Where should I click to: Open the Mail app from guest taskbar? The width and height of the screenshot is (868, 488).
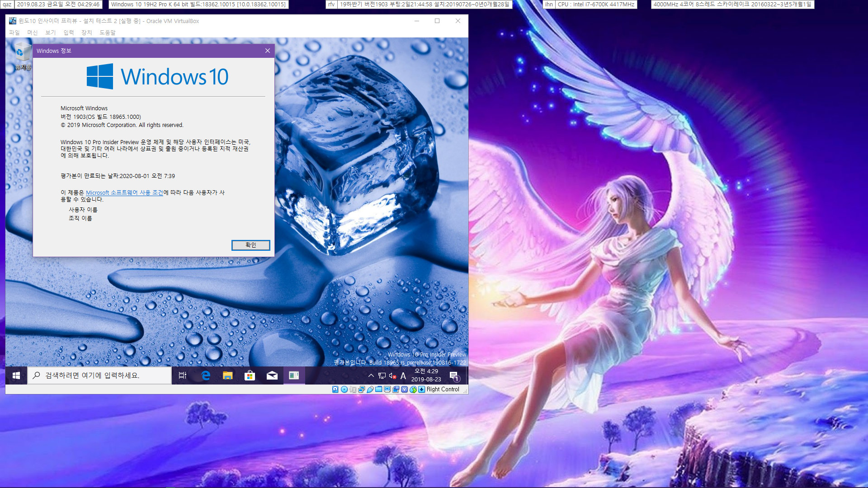pyautogui.click(x=272, y=375)
